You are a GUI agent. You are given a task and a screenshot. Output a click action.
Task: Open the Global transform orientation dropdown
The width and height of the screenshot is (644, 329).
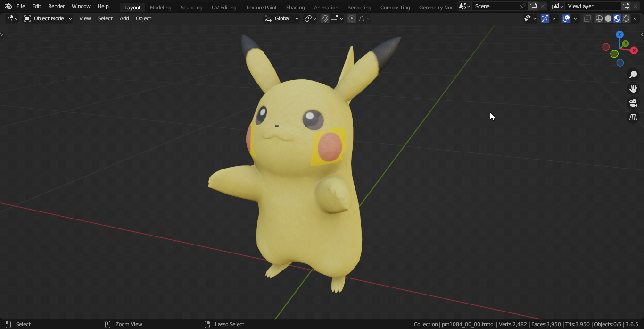coord(282,18)
